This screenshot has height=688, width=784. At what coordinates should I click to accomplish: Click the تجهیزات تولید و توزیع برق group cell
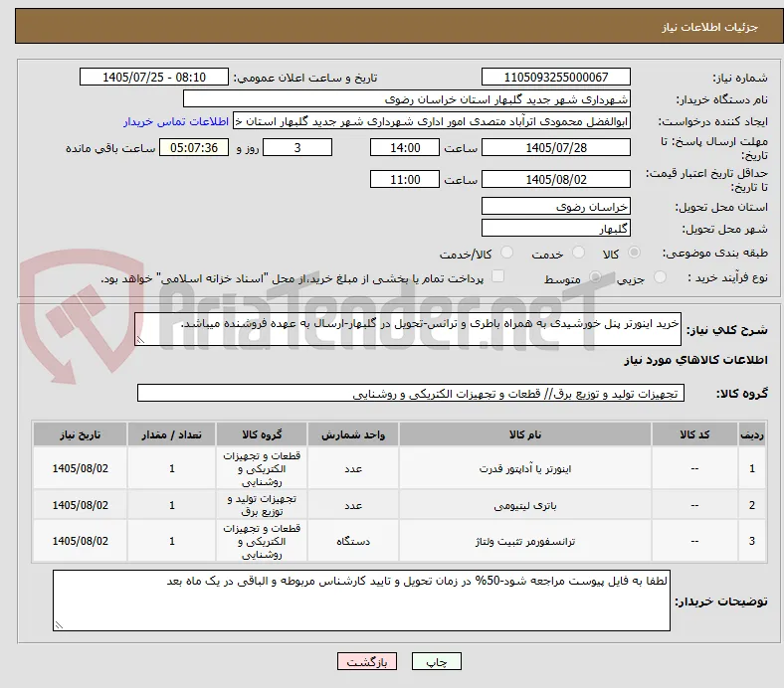262,505
